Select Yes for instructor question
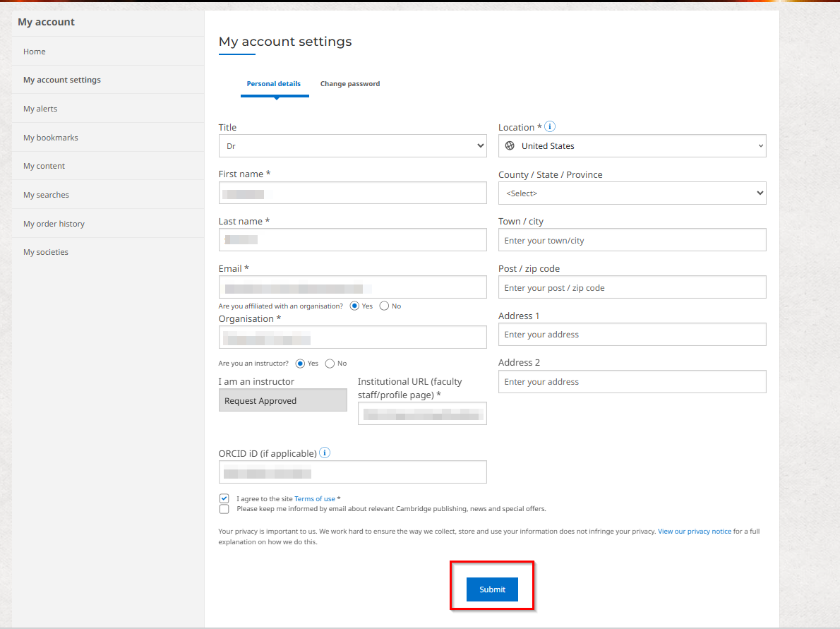840x629 pixels. tap(300, 364)
